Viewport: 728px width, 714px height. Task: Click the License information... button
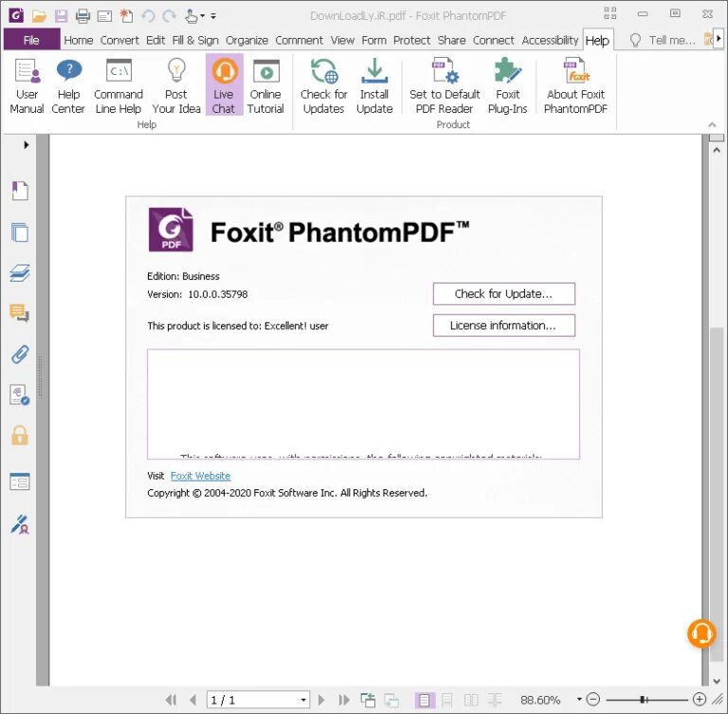(x=503, y=325)
